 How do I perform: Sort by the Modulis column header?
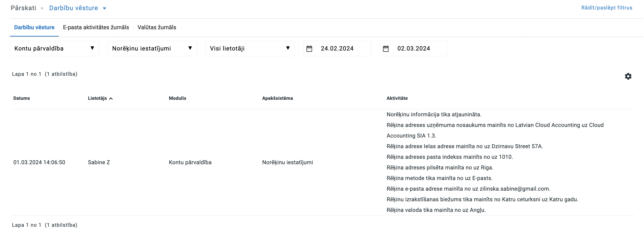coord(177,98)
